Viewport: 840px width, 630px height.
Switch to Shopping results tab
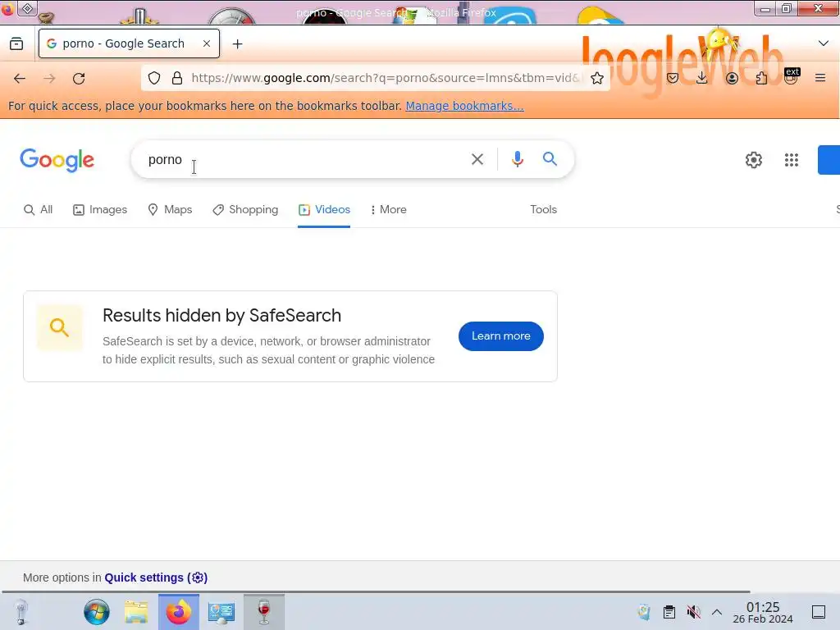(245, 209)
